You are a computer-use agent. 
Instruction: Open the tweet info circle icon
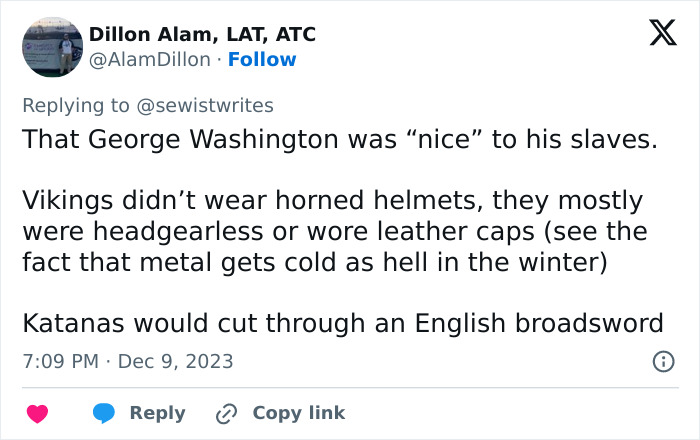point(662,361)
